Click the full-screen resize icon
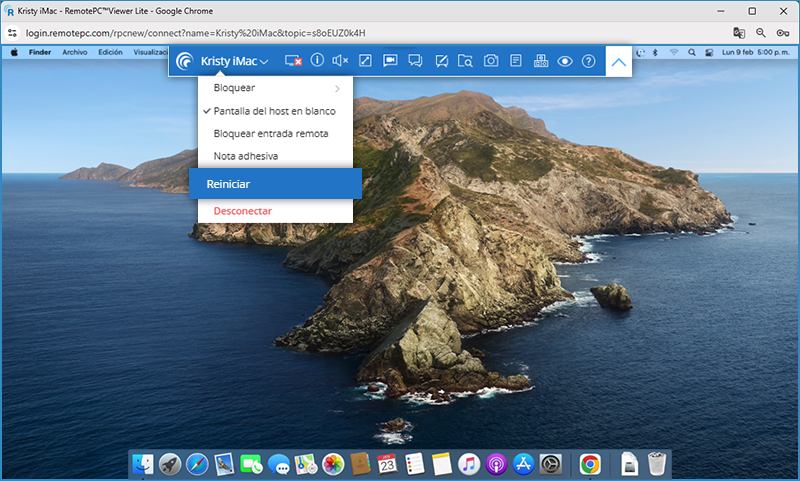This screenshot has width=800, height=481. pos(365,61)
